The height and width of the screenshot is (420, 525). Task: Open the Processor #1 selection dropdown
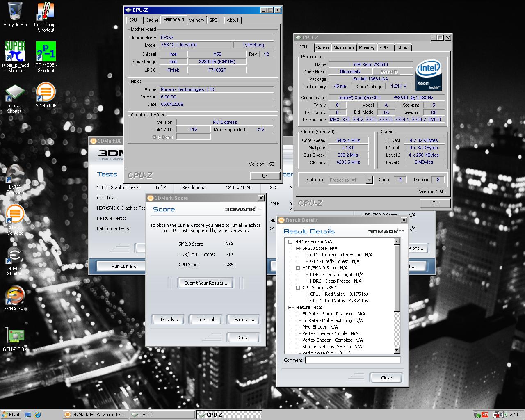(x=369, y=180)
